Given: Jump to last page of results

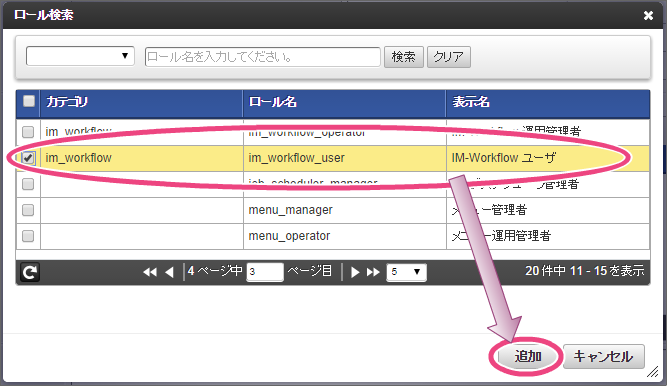Looking at the screenshot, I should click(373, 272).
